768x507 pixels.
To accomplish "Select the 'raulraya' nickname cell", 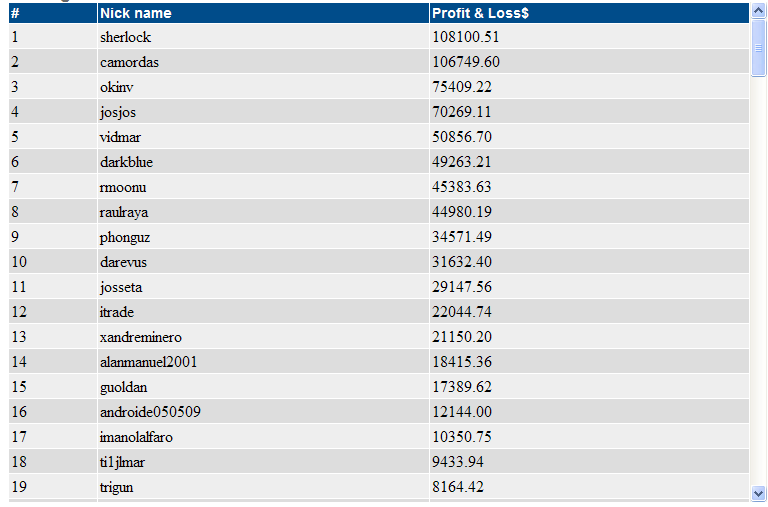I will [124, 212].
